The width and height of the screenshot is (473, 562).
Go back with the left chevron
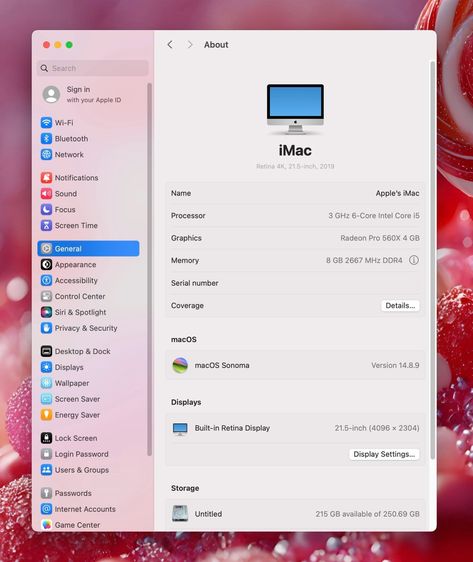click(x=170, y=44)
